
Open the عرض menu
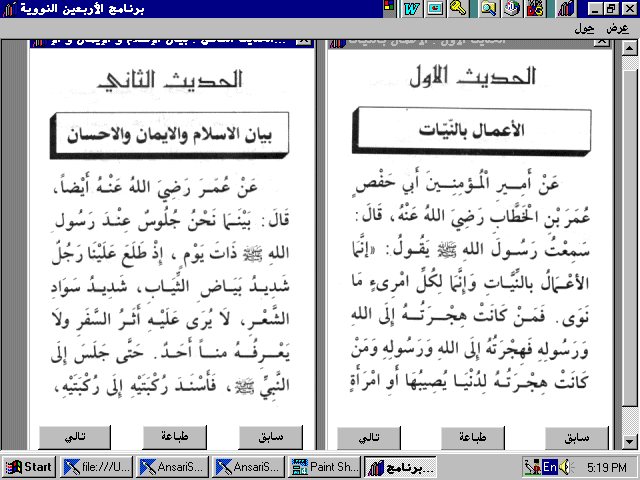[617, 28]
